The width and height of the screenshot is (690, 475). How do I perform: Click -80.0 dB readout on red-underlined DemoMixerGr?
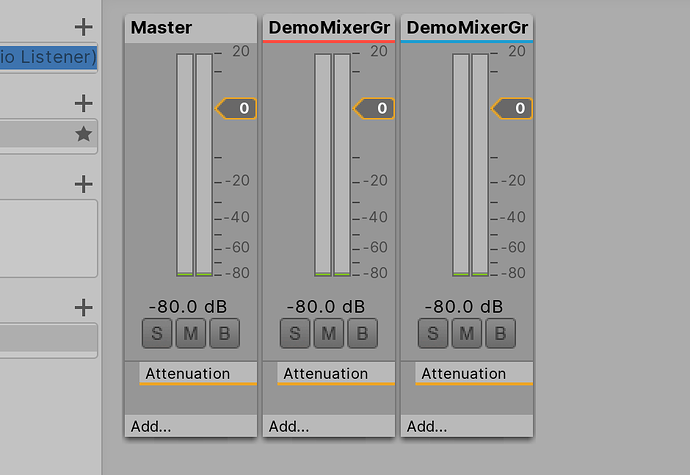tap(326, 306)
